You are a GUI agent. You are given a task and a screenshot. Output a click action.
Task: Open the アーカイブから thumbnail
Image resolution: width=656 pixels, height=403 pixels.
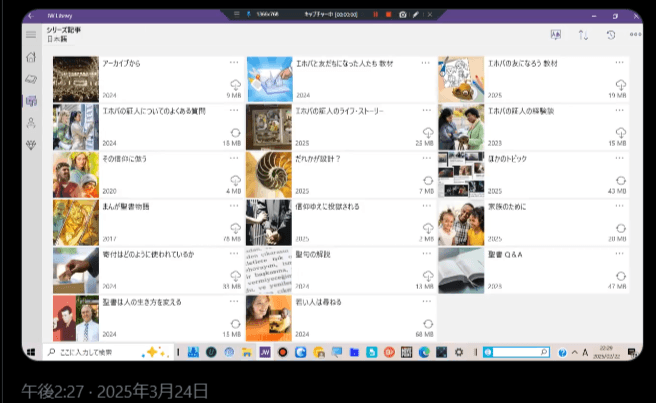[x=76, y=79]
